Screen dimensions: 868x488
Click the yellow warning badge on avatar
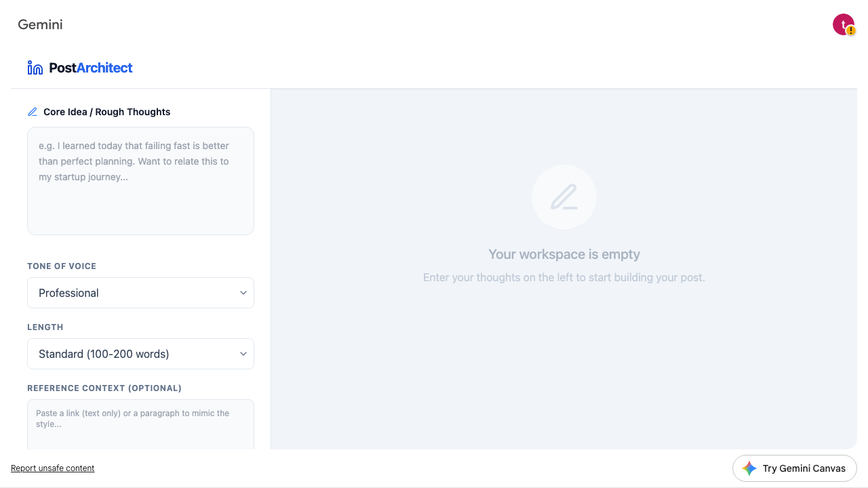(851, 31)
